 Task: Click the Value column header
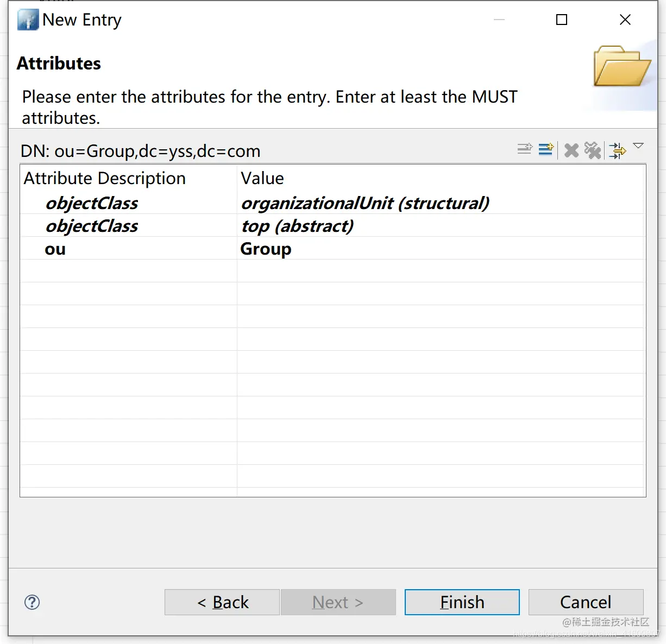pyautogui.click(x=262, y=178)
